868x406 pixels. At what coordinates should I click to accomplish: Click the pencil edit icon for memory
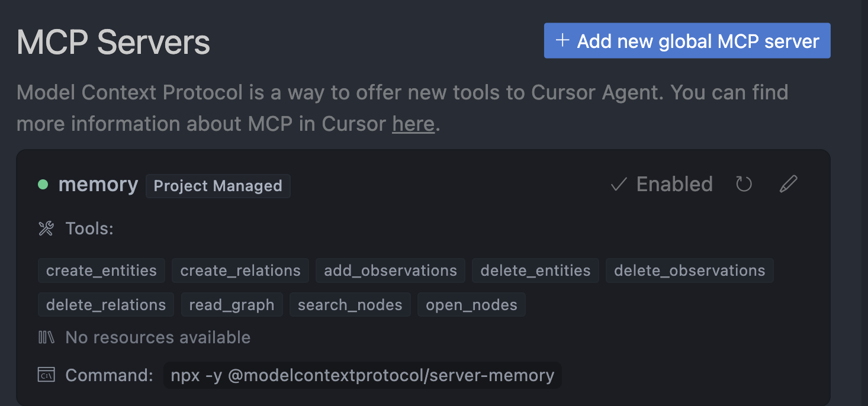pos(788,185)
